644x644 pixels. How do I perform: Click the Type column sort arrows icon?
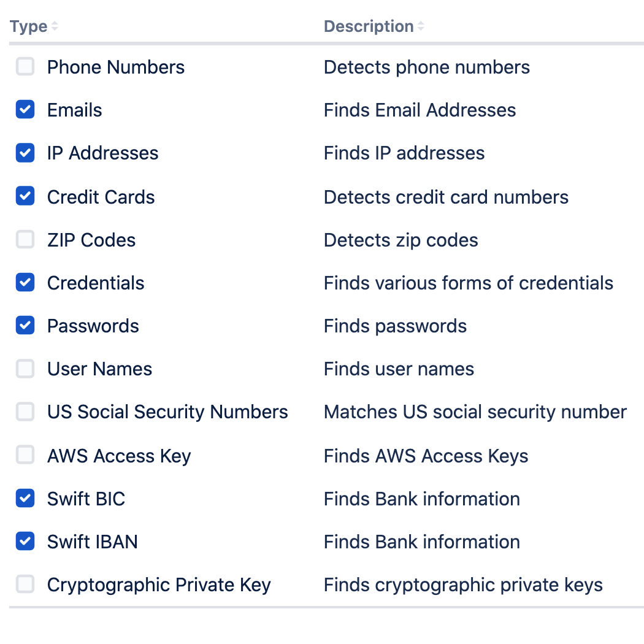point(54,26)
